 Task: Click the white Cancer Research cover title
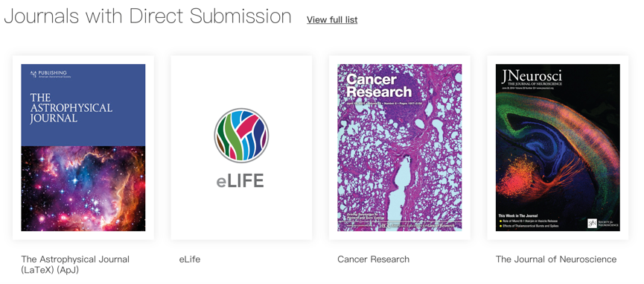click(378, 86)
